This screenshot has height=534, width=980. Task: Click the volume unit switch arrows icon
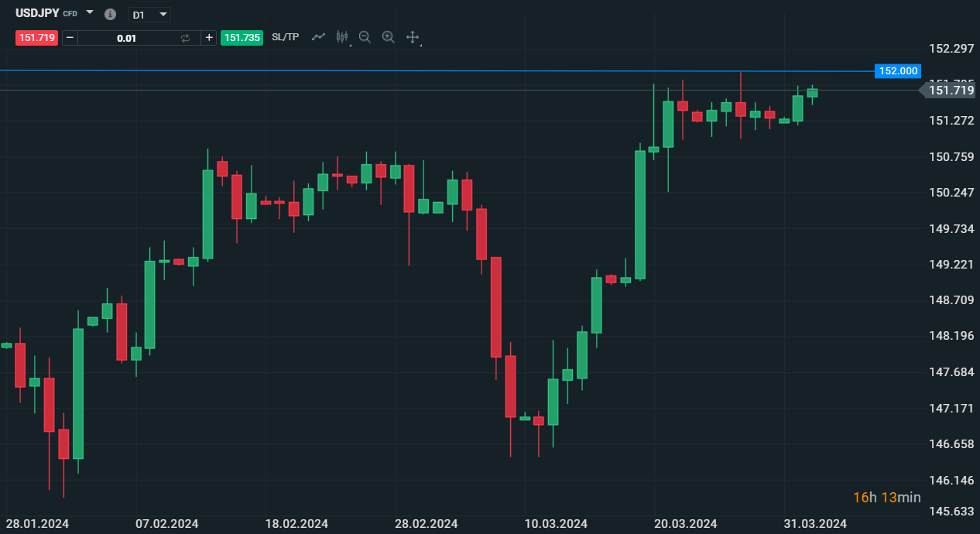tap(185, 37)
